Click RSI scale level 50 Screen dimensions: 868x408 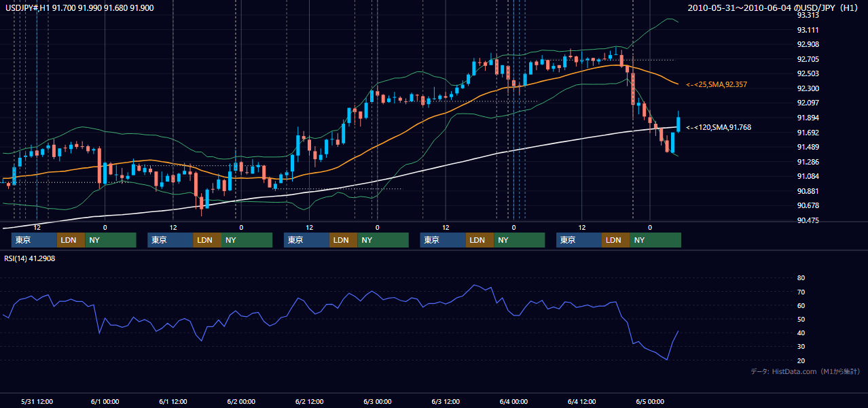click(x=801, y=319)
